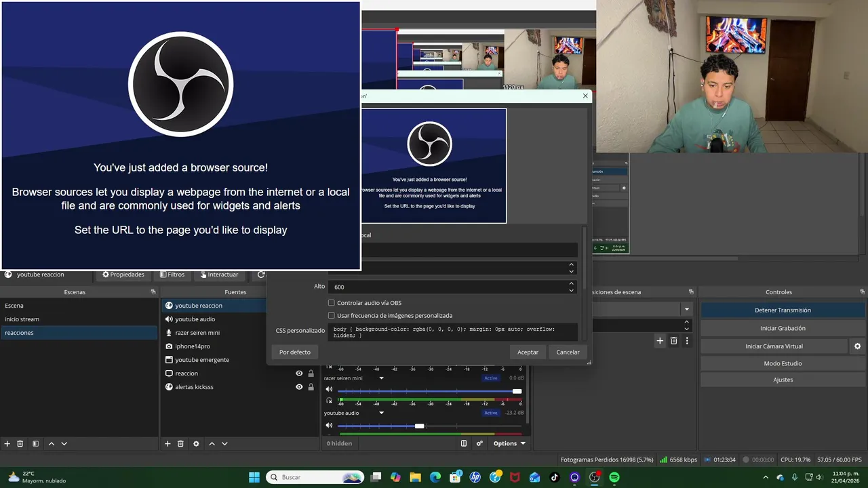Image resolution: width=868 pixels, height=488 pixels.
Task: Open youtube audio mixer dropdown
Action: [x=381, y=413]
